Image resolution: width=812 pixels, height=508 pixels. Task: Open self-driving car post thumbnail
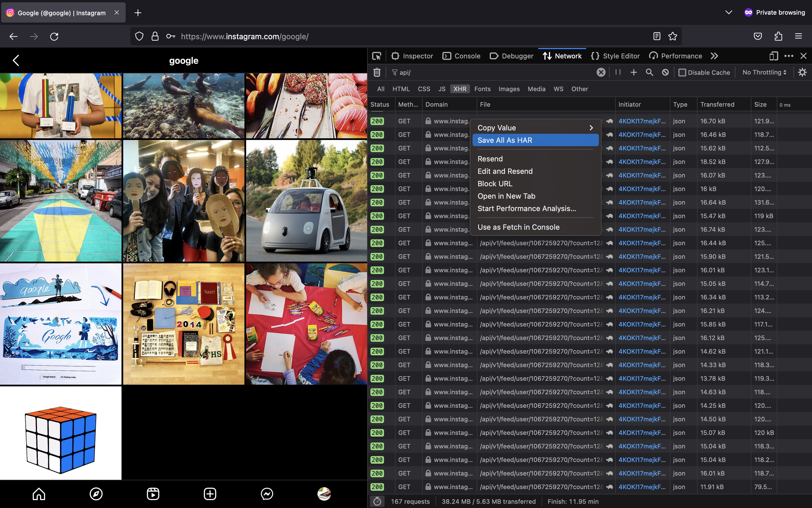306,201
